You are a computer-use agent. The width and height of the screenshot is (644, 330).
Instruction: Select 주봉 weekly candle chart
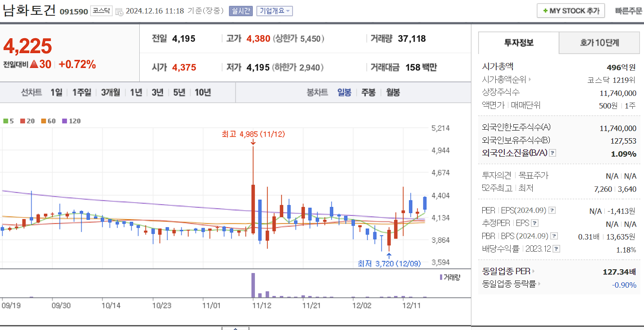tap(368, 92)
